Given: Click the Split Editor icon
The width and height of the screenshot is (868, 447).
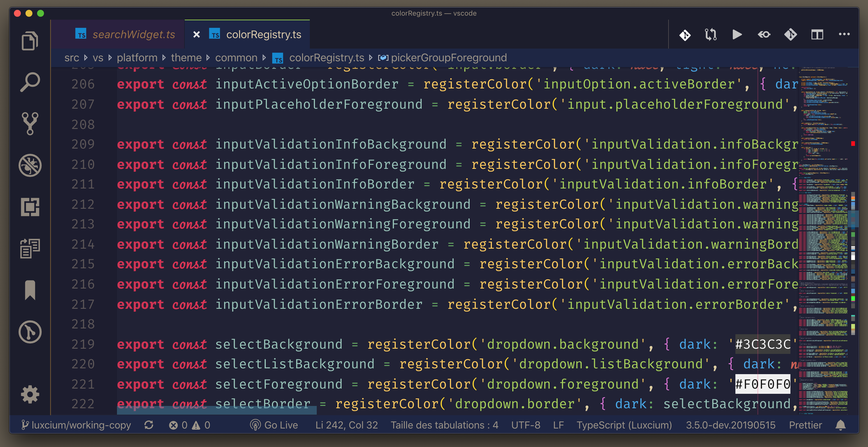Looking at the screenshot, I should pos(817,34).
